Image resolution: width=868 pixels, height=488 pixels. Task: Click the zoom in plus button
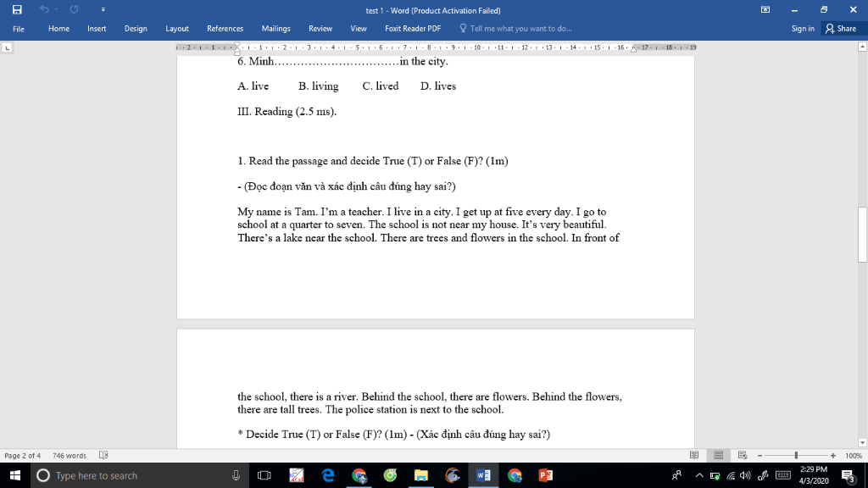(x=833, y=455)
